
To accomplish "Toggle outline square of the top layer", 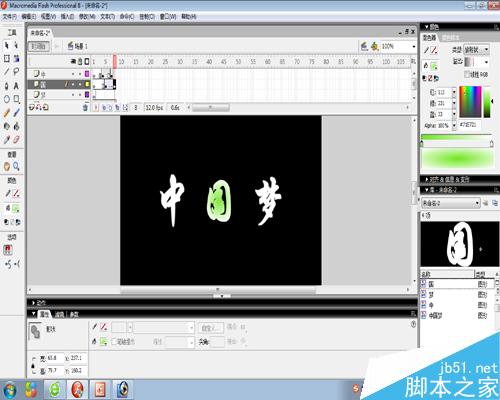I will (x=87, y=73).
